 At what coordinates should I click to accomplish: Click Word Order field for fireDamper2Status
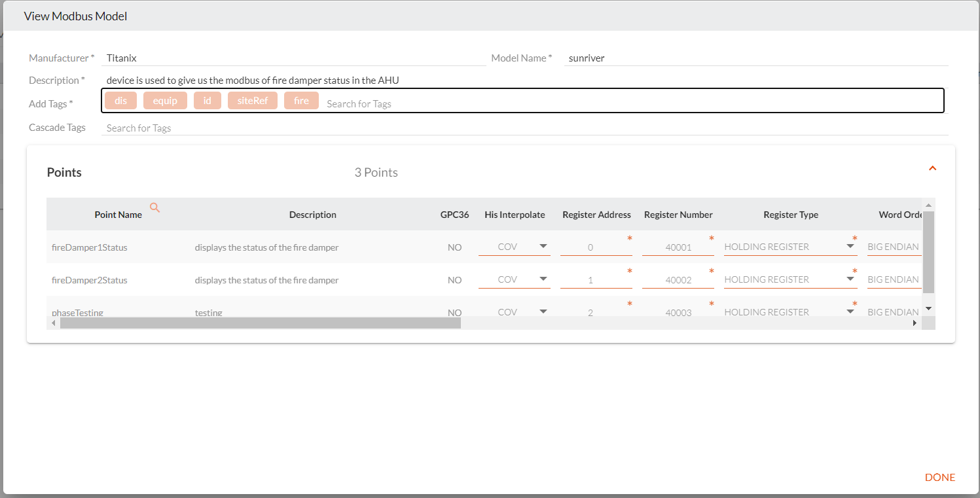click(x=894, y=279)
